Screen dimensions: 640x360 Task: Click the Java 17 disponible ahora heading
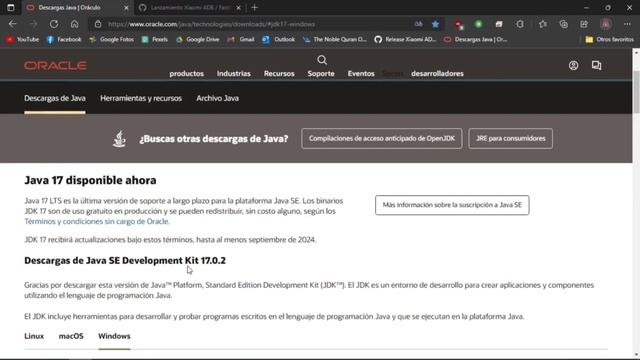coord(90,180)
